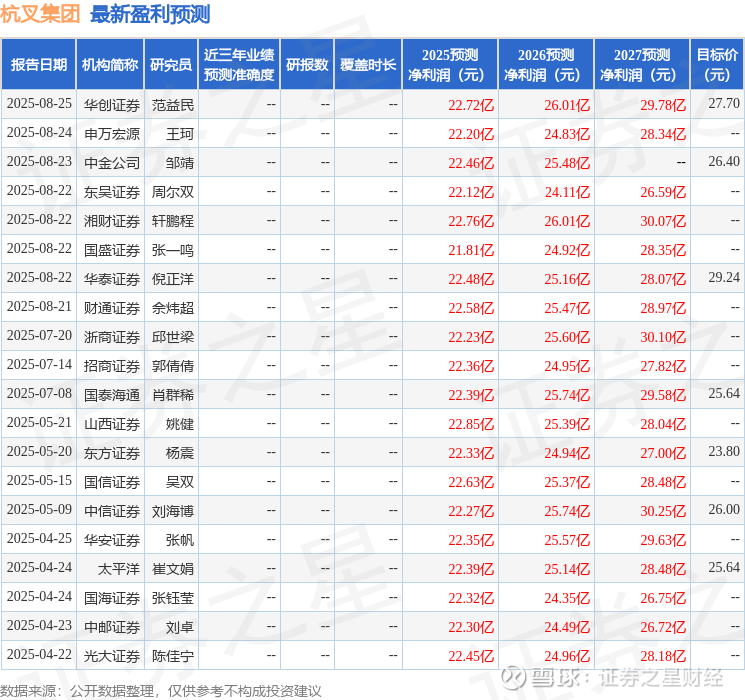Click analyst name 刘海博
The width and height of the screenshot is (745, 700).
(x=173, y=511)
